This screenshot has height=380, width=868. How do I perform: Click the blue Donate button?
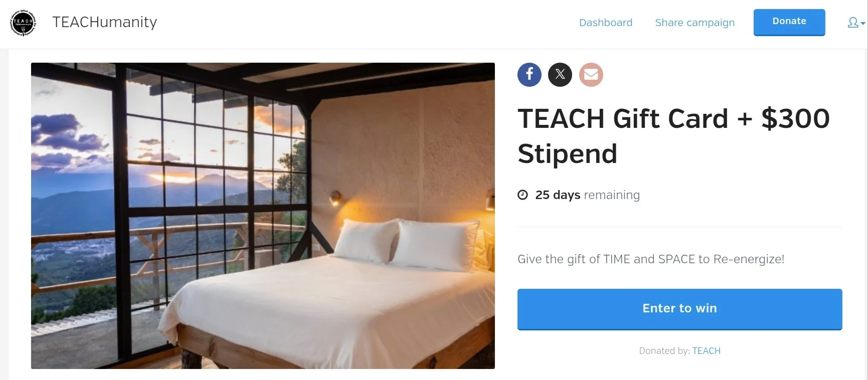click(789, 22)
